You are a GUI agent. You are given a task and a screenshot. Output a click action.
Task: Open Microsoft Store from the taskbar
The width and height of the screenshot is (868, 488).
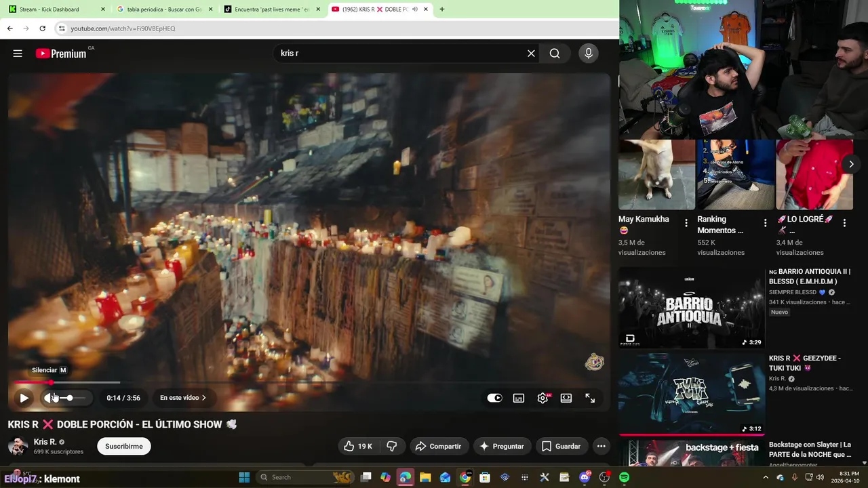[485, 477]
